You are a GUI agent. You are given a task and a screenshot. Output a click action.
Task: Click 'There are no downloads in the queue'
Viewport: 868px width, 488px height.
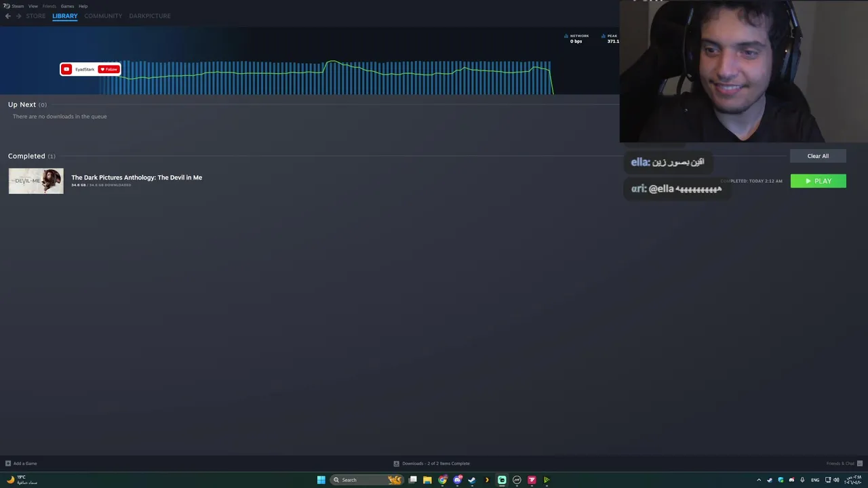[60, 117]
